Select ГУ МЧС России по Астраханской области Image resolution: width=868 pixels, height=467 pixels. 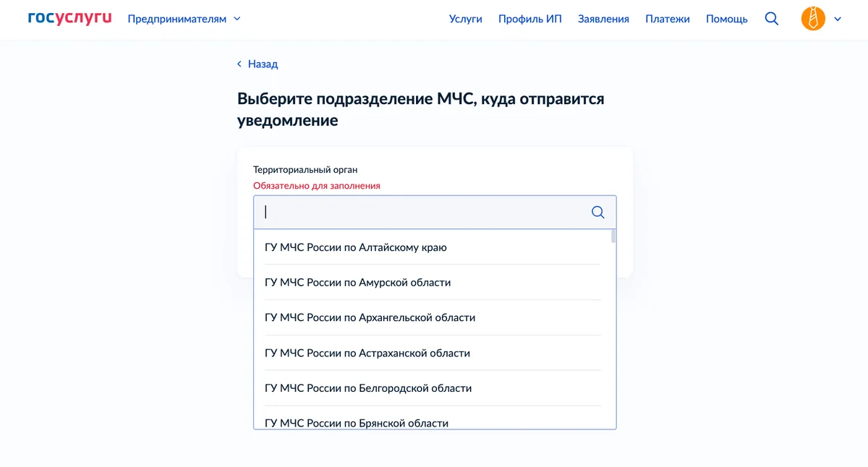pyautogui.click(x=433, y=353)
